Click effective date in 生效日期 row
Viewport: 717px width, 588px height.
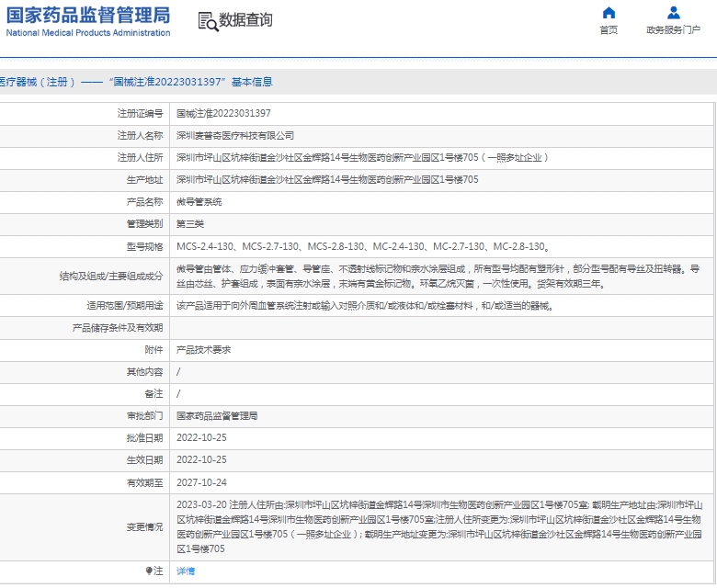coord(201,459)
